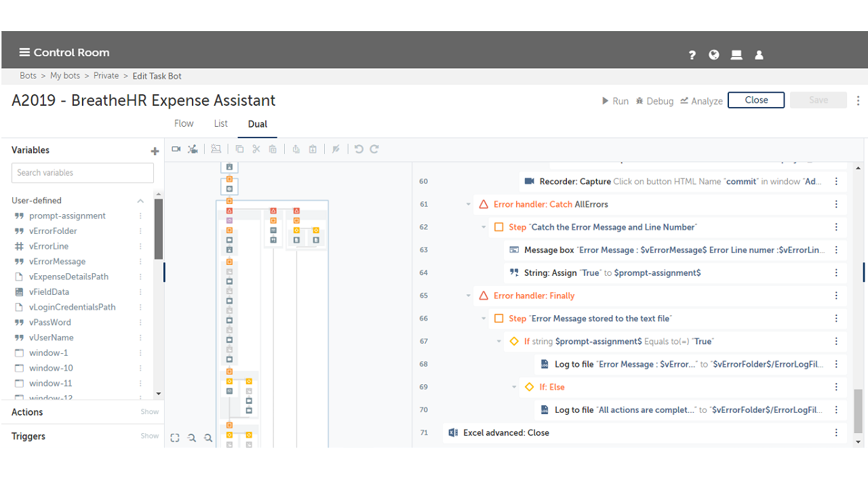Click the disabled copy icon in toolbar
The height and width of the screenshot is (488, 868).
click(x=239, y=149)
